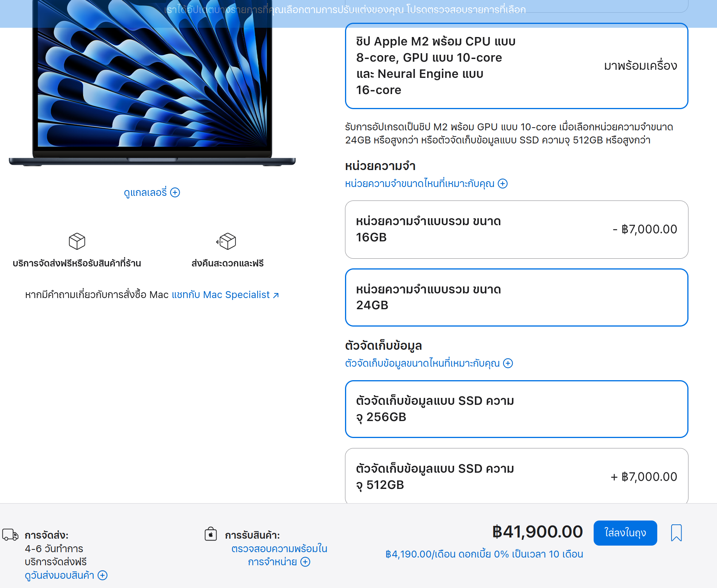
Task: Click the ตัวจัดเก็บข้อมูล section heading
Action: point(384,346)
